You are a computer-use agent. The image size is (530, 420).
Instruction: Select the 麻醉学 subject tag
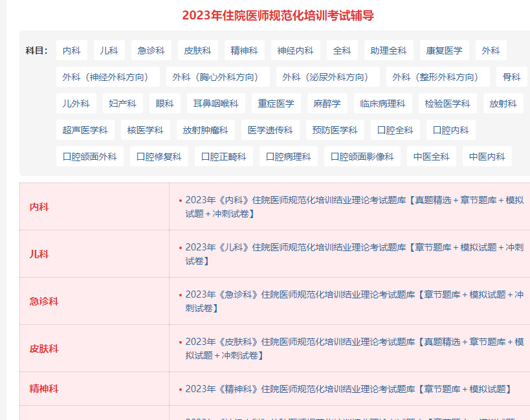pos(327,104)
